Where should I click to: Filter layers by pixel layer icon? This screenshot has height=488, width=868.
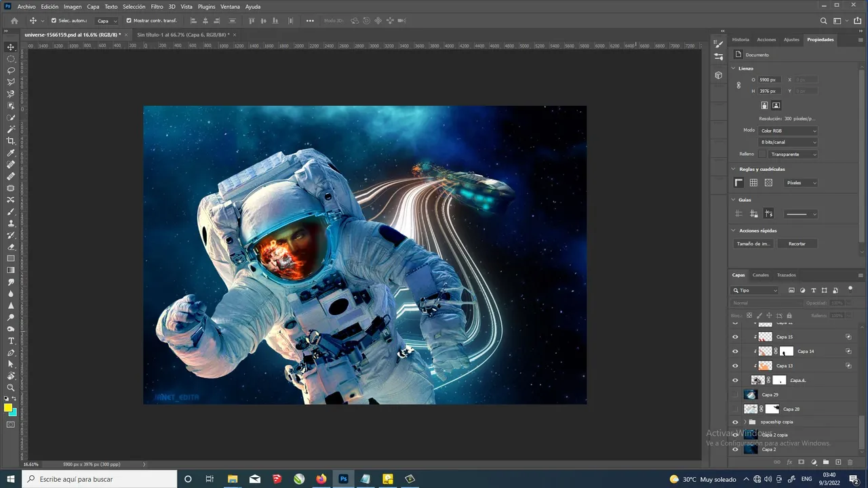(x=791, y=290)
